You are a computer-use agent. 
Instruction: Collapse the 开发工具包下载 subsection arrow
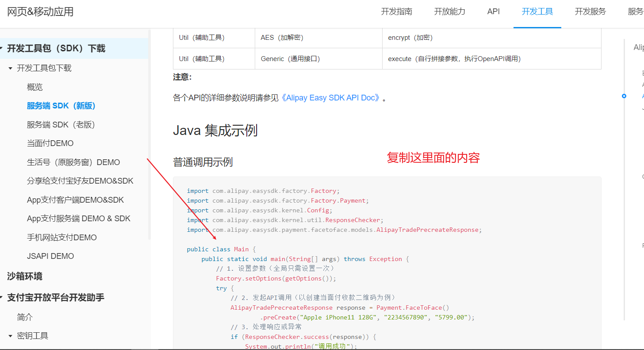coord(11,68)
